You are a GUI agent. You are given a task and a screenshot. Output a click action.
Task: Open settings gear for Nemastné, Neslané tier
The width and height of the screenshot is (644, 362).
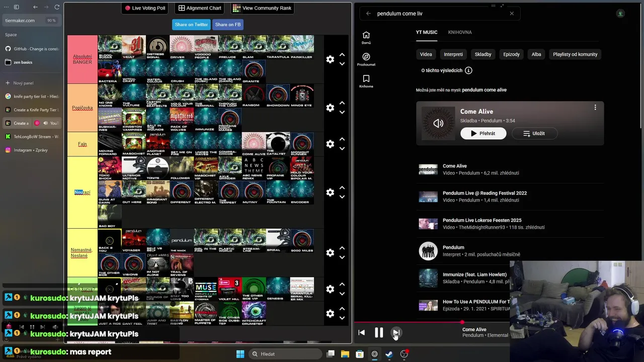[x=330, y=252]
